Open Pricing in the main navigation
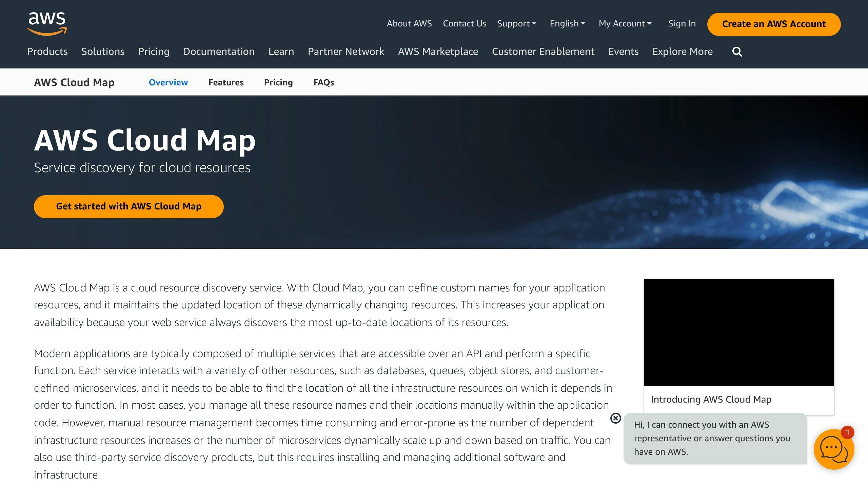This screenshot has height=488, width=868. [154, 52]
